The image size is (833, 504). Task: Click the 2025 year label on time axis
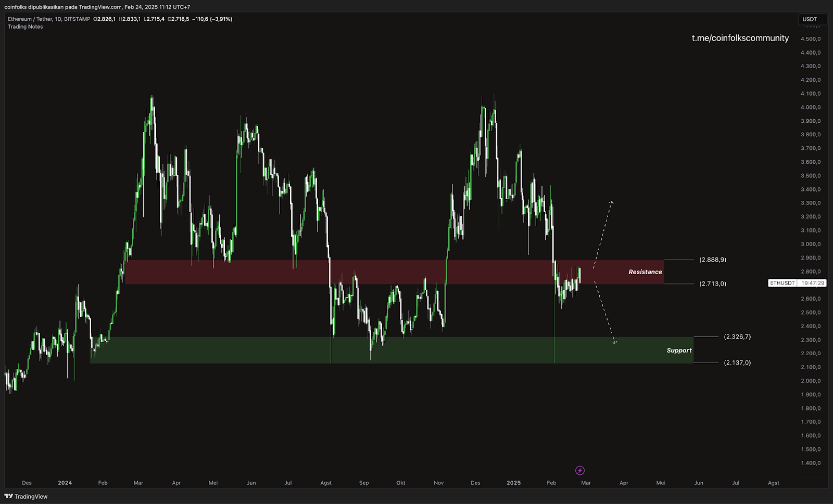(x=513, y=483)
